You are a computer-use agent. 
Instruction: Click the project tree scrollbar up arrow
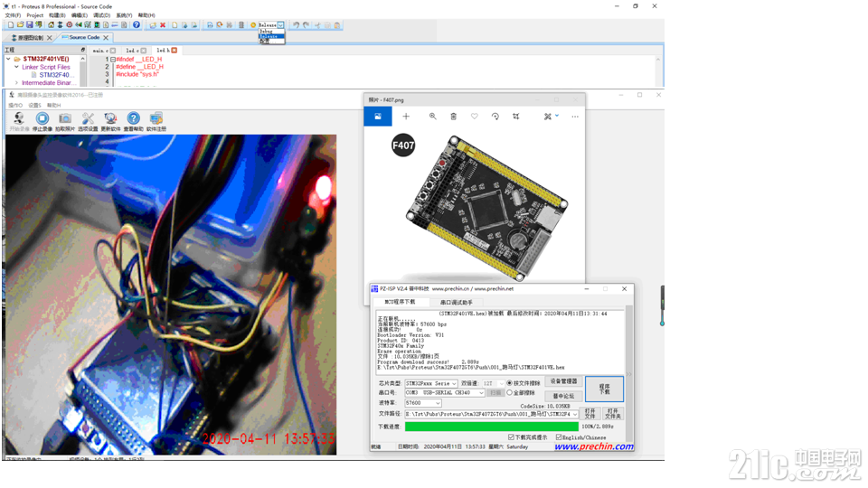[83, 58]
